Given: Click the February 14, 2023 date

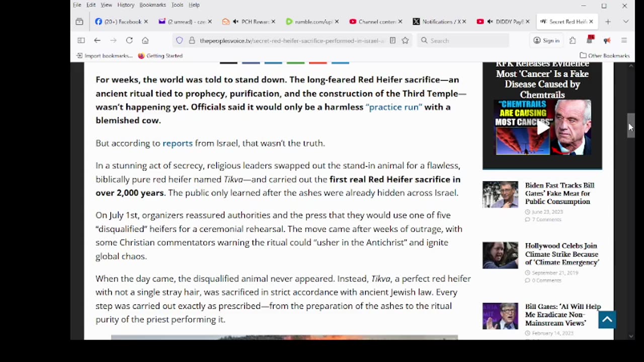Looking at the screenshot, I should 552,333.
